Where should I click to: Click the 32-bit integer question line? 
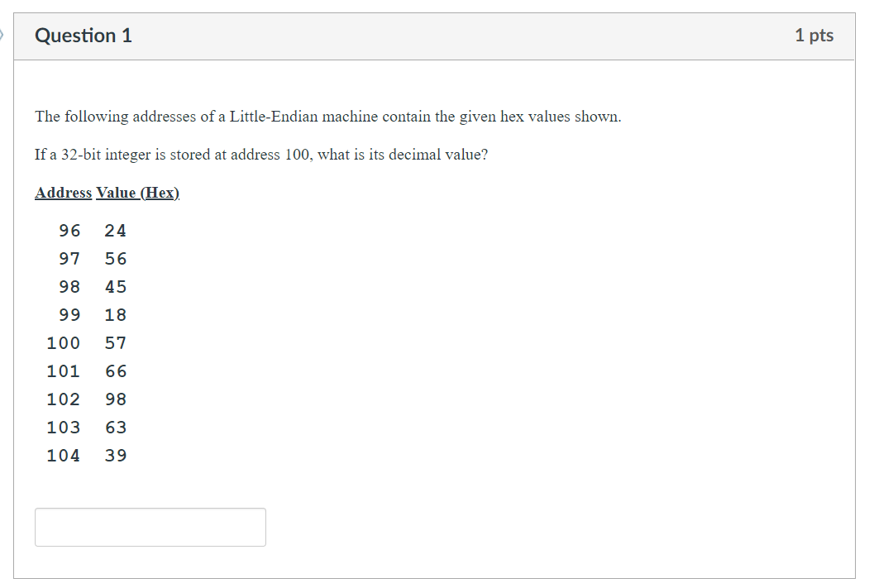[260, 154]
